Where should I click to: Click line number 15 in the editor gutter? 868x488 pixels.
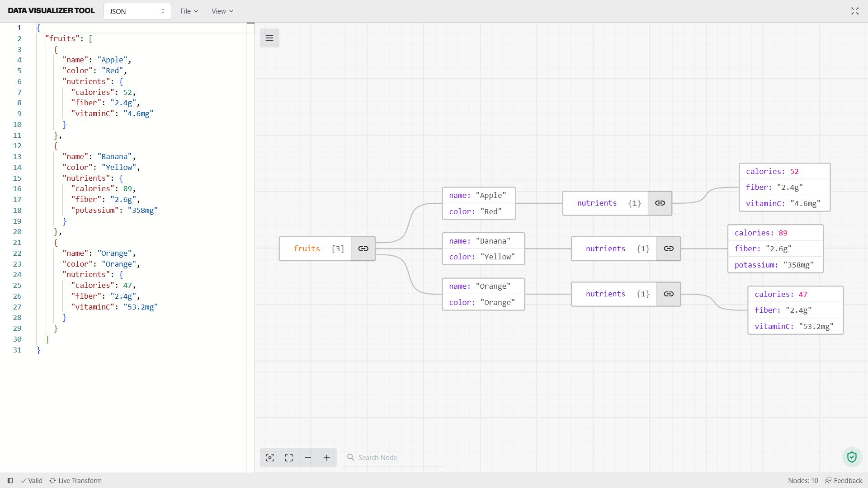[17, 178]
